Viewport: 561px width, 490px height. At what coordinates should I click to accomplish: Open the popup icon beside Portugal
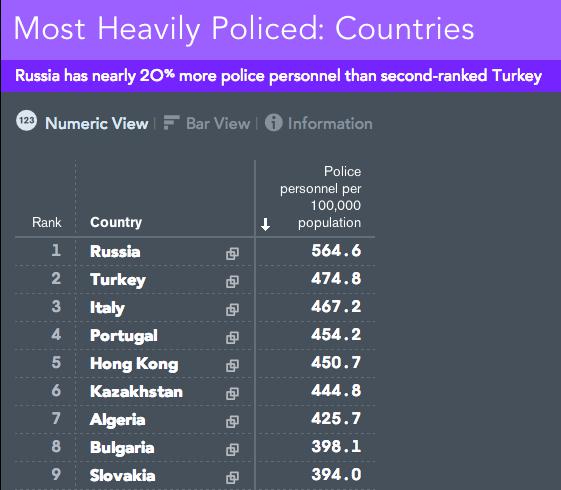(x=232, y=337)
